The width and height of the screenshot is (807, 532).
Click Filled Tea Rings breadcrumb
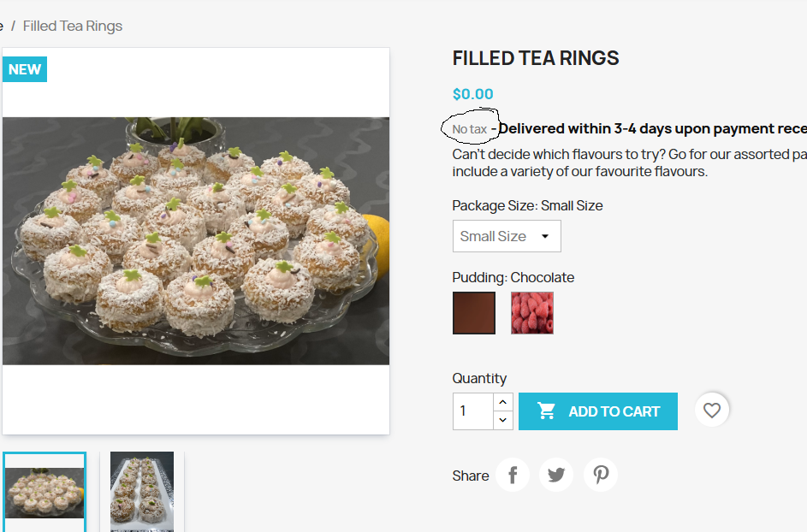point(73,26)
